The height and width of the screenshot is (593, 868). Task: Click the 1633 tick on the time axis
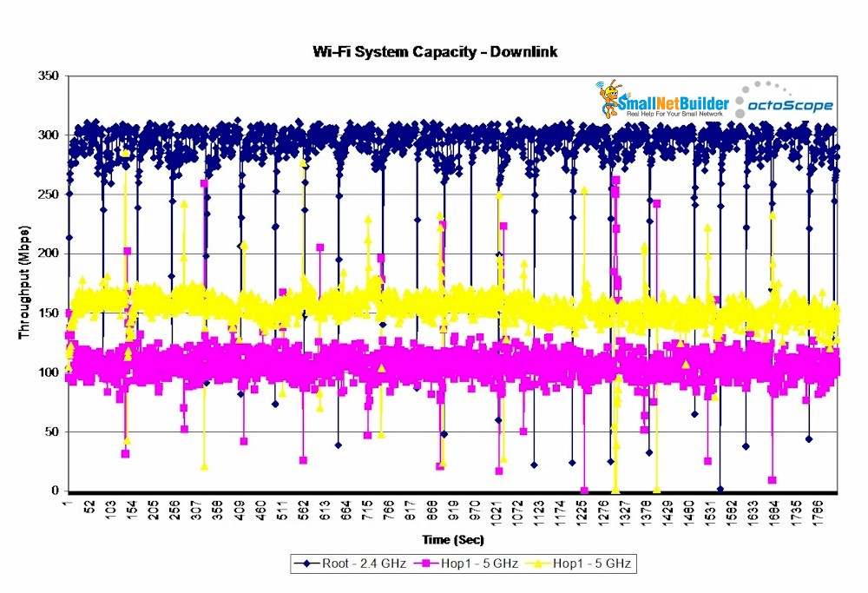(x=752, y=511)
